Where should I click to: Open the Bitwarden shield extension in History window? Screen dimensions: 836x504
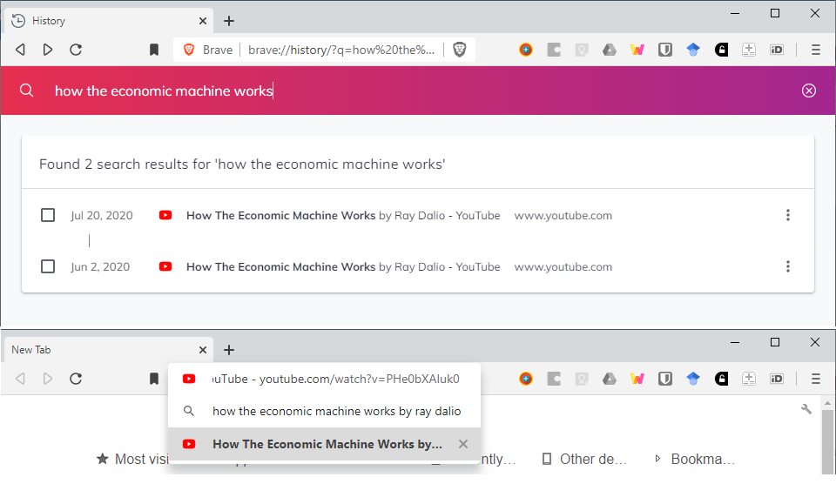[x=664, y=50]
